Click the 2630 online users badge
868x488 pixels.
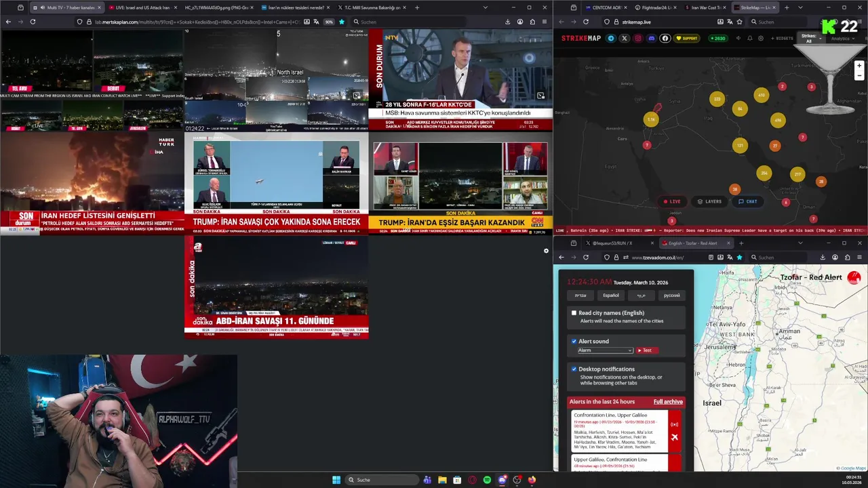click(717, 39)
